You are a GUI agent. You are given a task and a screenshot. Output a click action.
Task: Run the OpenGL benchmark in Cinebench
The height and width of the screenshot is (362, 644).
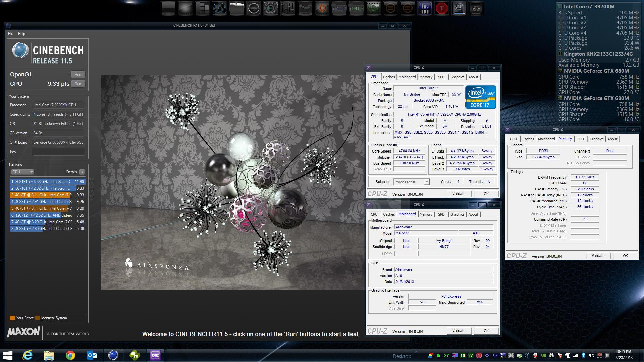point(78,75)
